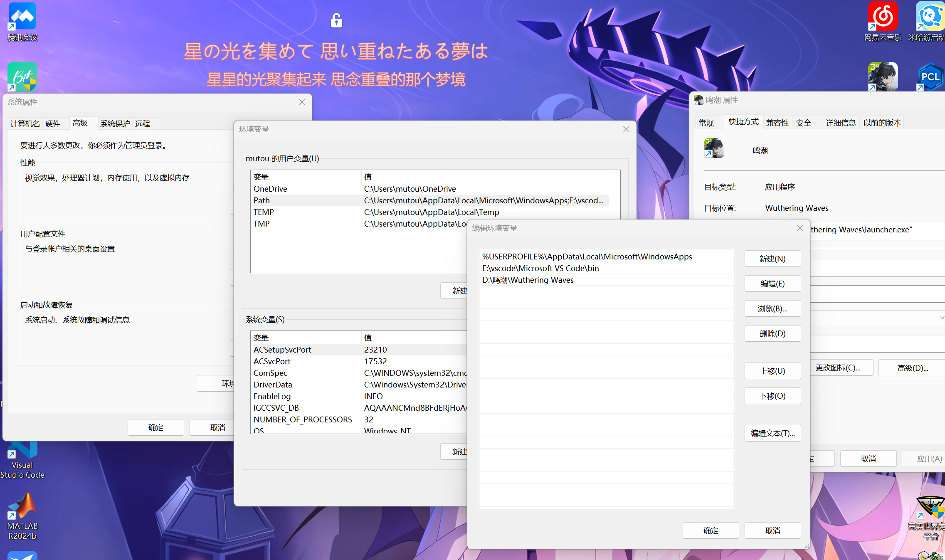
Task: Switch to the 硬件 tab in 系统属性
Action: [x=53, y=123]
